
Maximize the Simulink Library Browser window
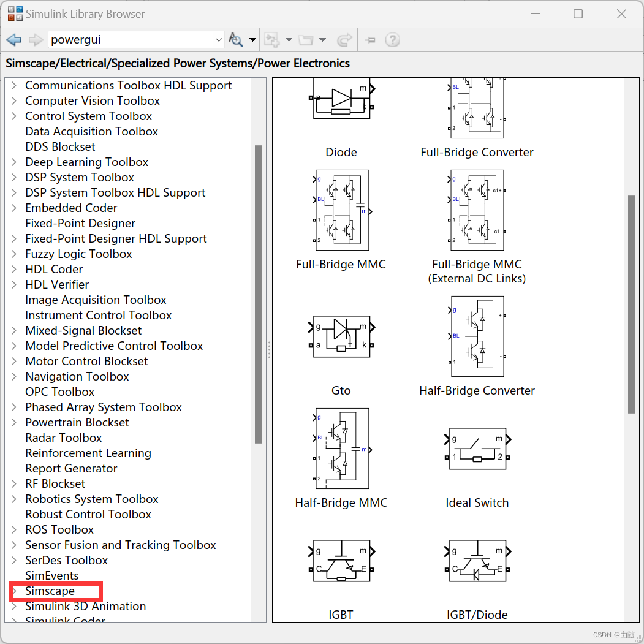[x=578, y=14]
